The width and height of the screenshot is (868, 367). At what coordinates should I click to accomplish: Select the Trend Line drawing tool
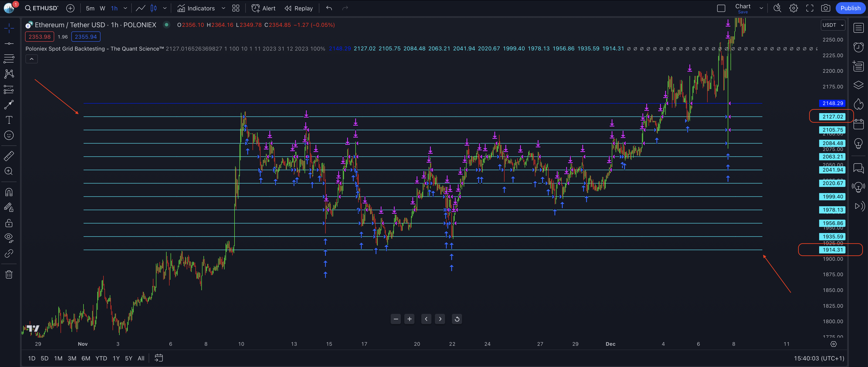[9, 44]
